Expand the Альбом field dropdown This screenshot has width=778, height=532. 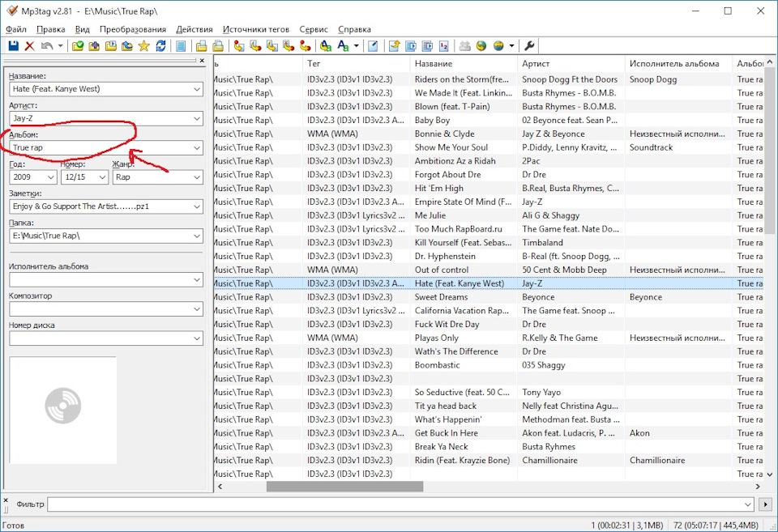point(197,147)
